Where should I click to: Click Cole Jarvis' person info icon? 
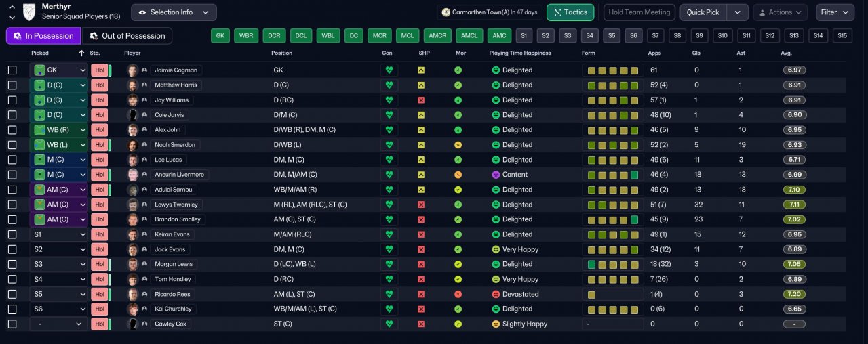click(144, 115)
